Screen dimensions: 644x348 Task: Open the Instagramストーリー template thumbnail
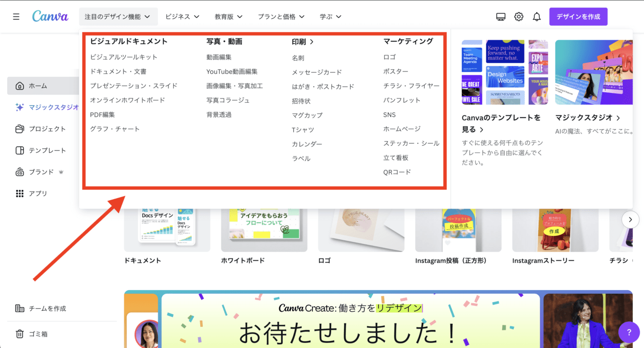coord(555,230)
